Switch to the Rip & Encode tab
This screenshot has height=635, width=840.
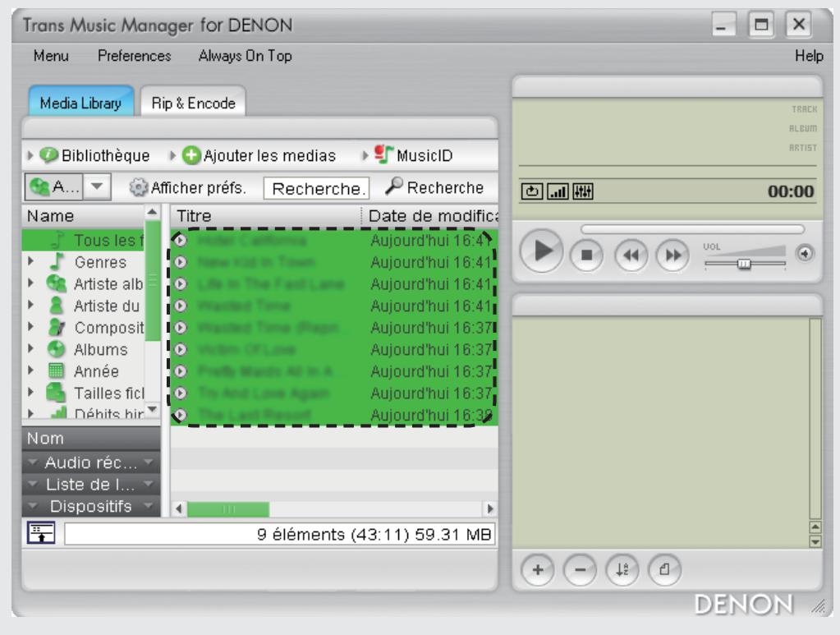coord(194,101)
